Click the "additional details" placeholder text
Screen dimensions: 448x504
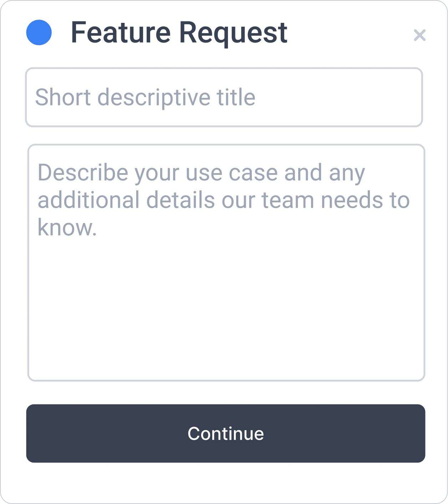(126, 200)
